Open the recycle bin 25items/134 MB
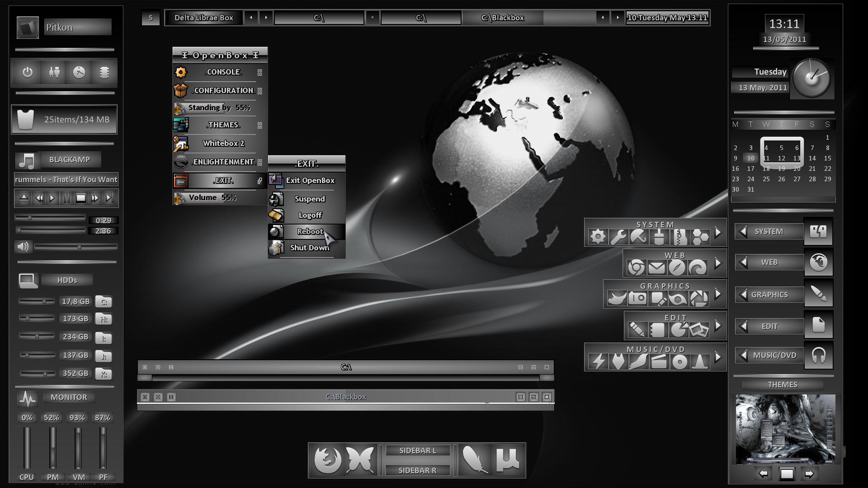868x488 pixels. click(x=64, y=120)
